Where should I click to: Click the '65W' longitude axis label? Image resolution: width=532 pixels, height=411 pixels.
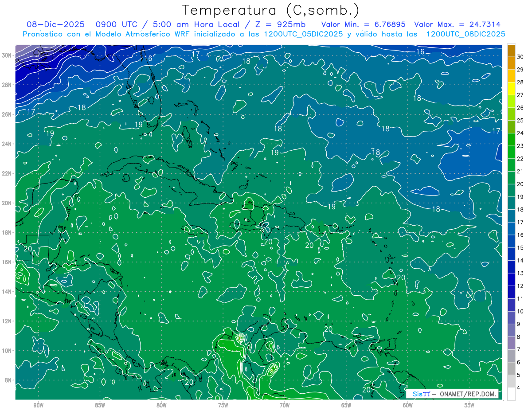coord(346,405)
